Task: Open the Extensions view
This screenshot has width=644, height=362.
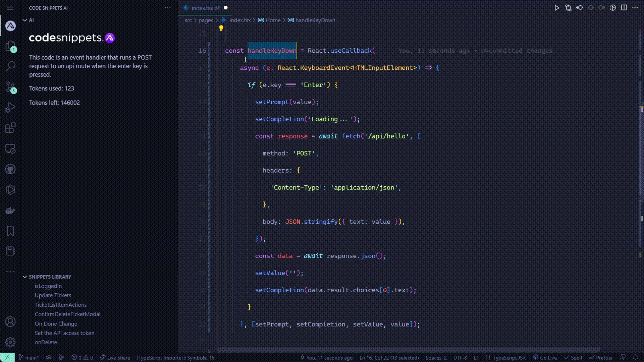Action: tap(10, 128)
